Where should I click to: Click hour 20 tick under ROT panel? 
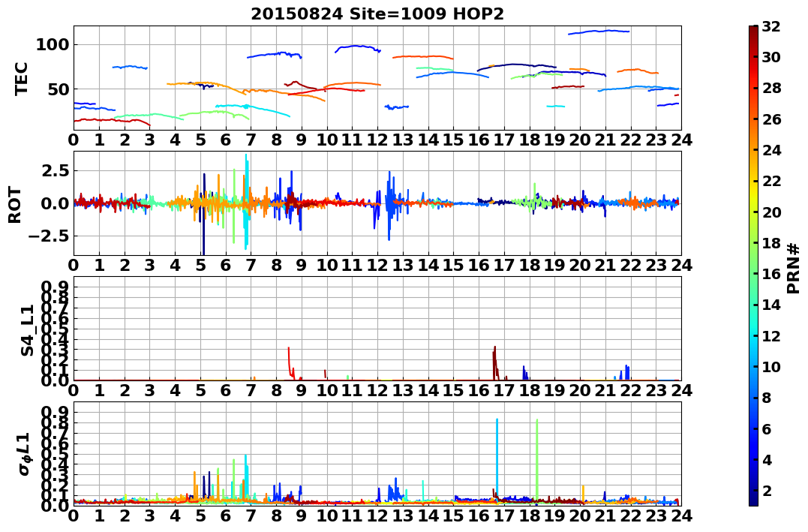580,265
